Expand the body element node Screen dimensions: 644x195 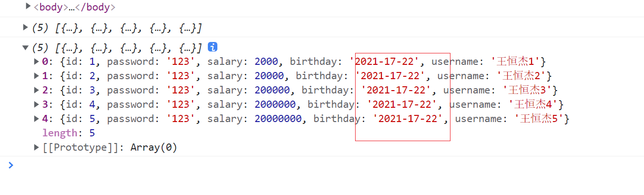28,7
